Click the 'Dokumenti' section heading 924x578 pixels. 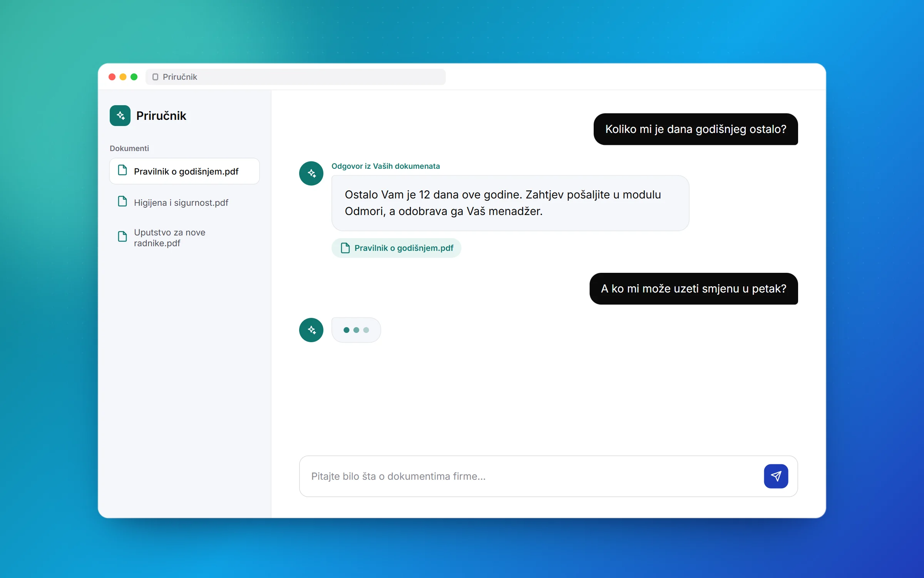point(129,148)
